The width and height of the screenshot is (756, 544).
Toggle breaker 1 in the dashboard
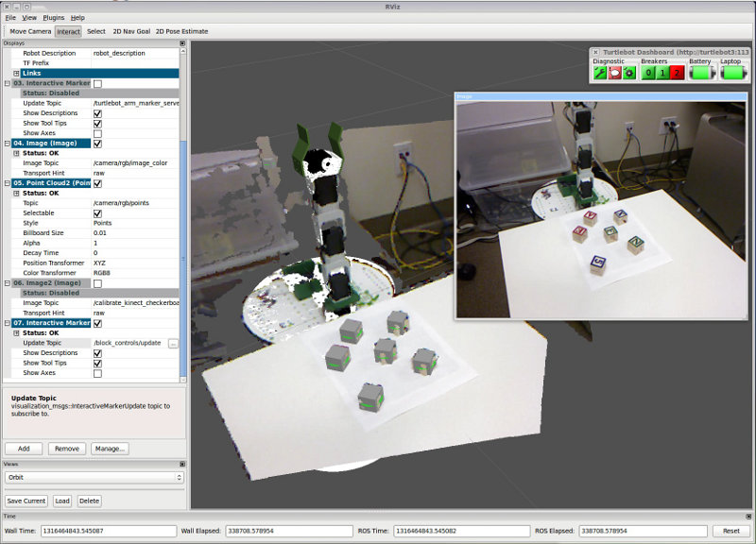pos(662,73)
